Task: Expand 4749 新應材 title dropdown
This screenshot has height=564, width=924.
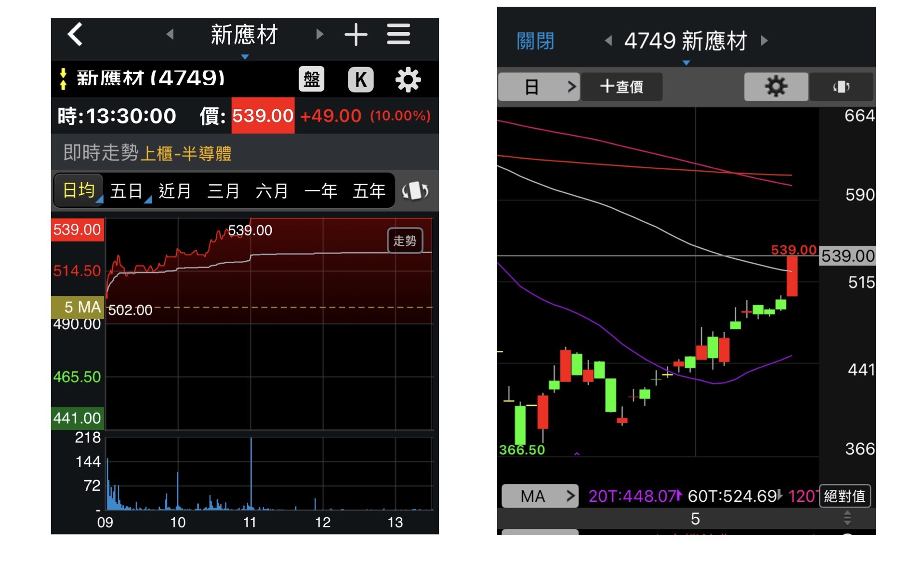Action: [x=686, y=63]
